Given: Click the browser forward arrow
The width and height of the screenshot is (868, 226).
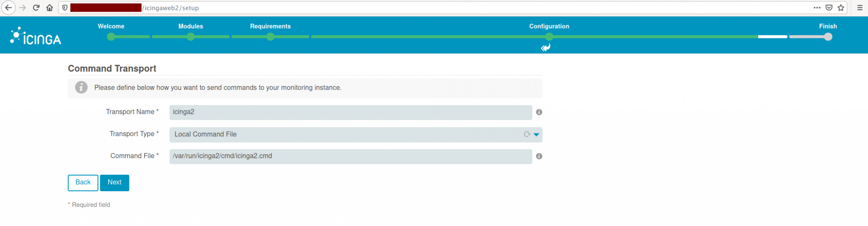Looking at the screenshot, I should 23,8.
